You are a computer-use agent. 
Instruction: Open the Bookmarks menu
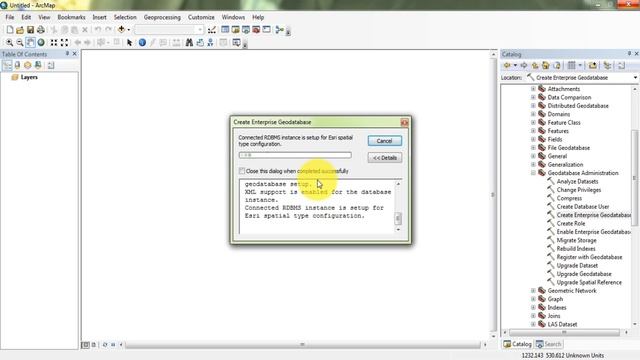click(71, 17)
